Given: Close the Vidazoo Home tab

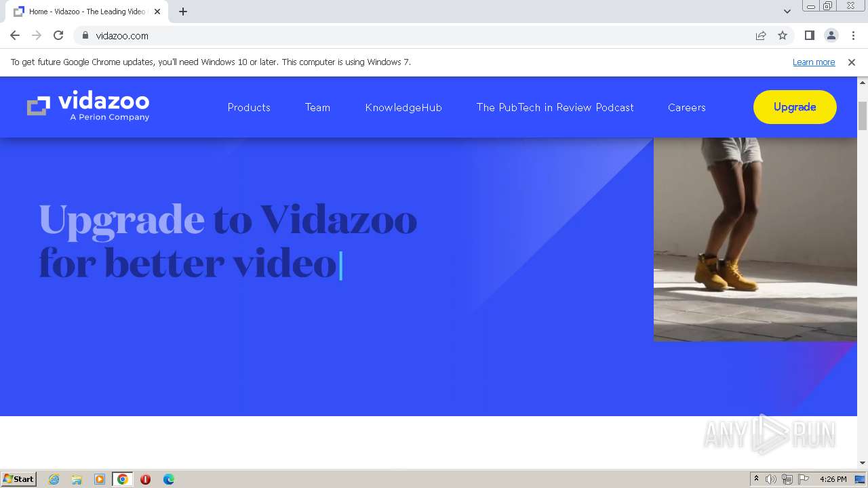Looking at the screenshot, I should pyautogui.click(x=157, y=12).
